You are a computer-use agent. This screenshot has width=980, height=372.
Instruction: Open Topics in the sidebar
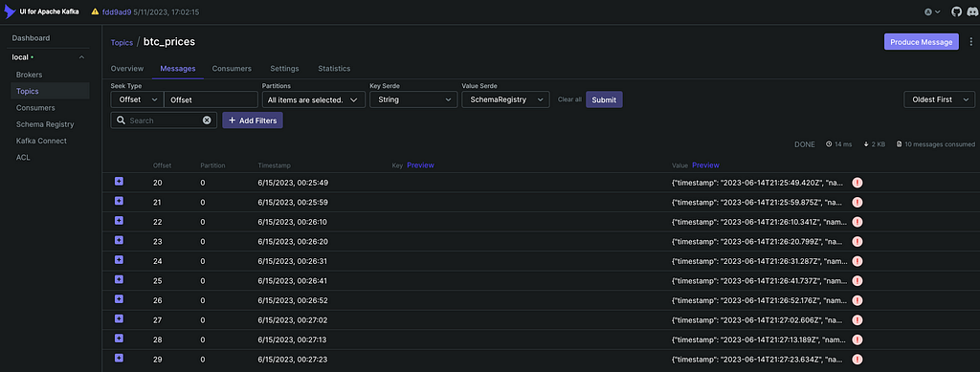pyautogui.click(x=50, y=91)
